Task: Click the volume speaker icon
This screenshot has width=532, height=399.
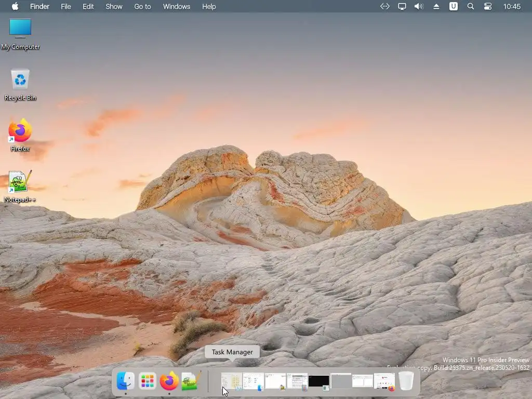Action: [x=419, y=6]
